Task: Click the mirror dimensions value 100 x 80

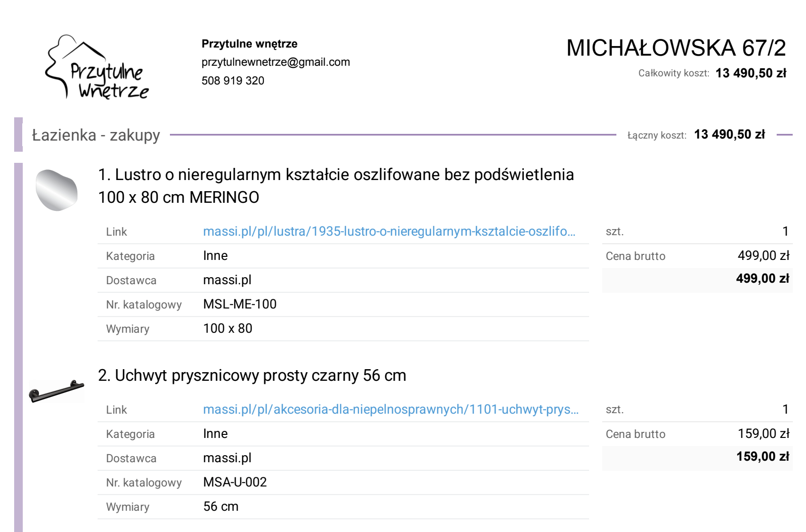Action: point(228,329)
